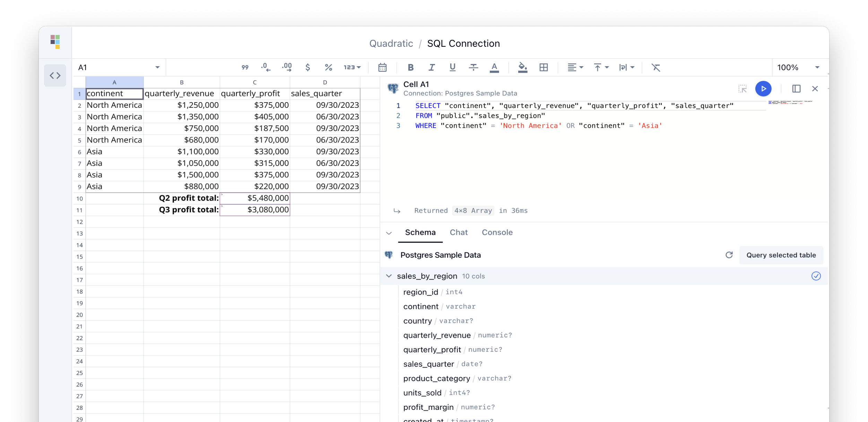Click the Strikethrough formatting icon
Screen dimensions: 868x422
coord(473,68)
